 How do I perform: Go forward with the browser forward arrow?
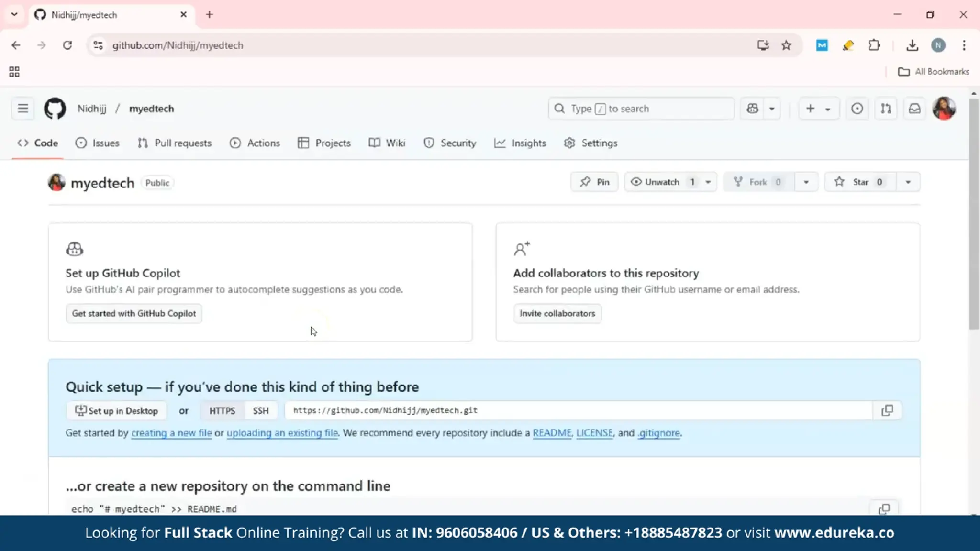(x=42, y=45)
